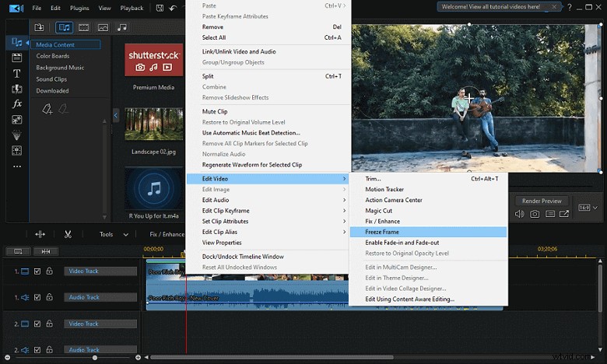Viewport: 607px width, 364px height.
Task: Click the Fix / Enhance toolbar button
Action: point(167,234)
